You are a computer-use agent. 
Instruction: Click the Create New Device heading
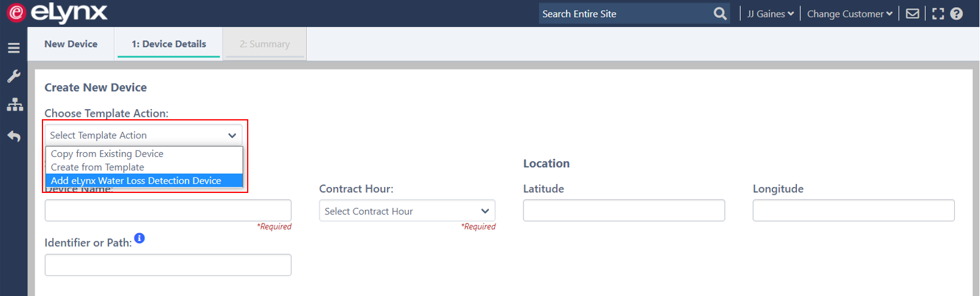(x=96, y=87)
